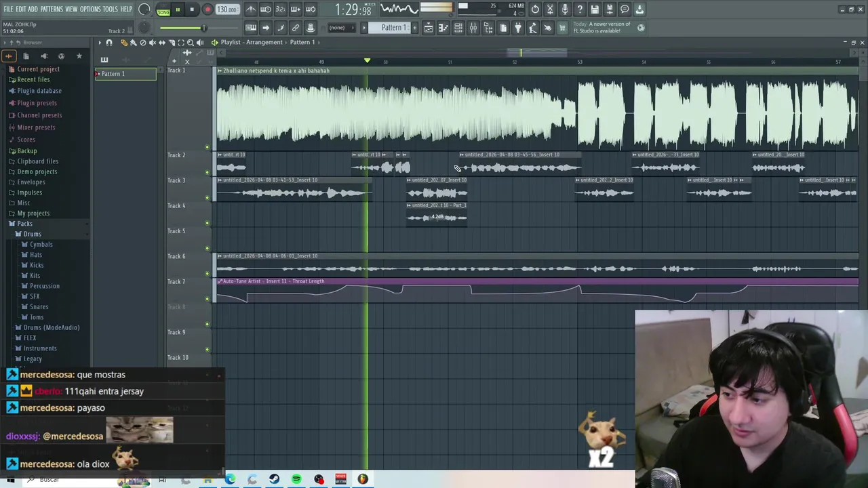Click the playhead marker on timeline ruler
Image resolution: width=868 pixels, height=488 pixels.
367,61
